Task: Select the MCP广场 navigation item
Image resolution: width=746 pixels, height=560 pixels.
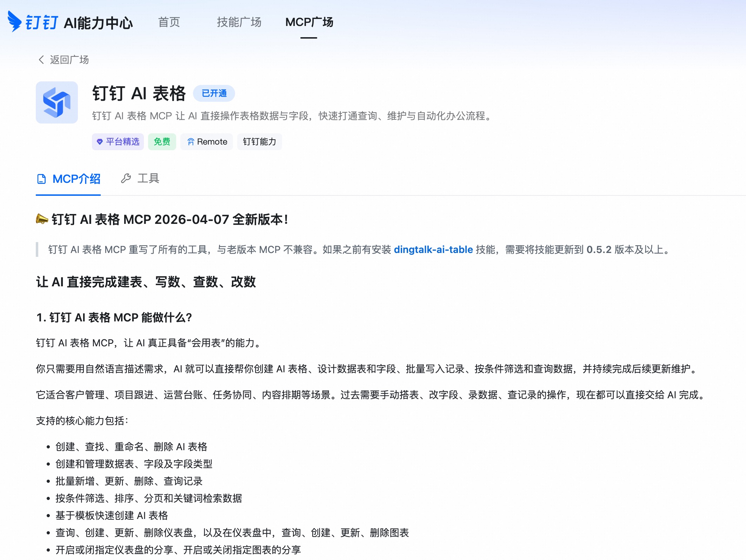Action: pos(309,22)
